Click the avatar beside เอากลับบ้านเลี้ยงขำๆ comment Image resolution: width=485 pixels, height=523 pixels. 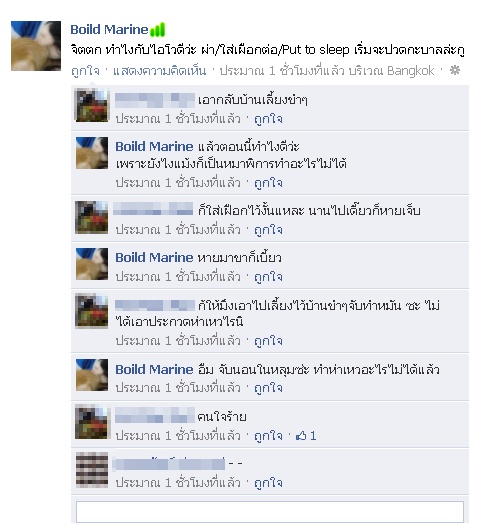click(x=92, y=105)
